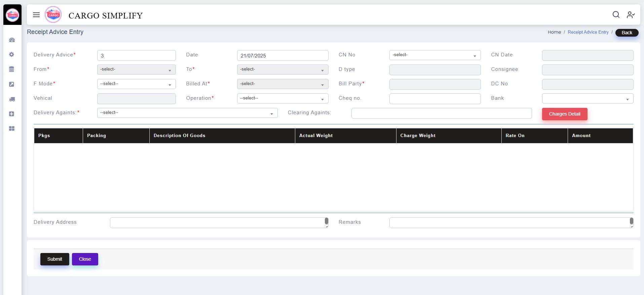
Task: Click the Charges Detail button
Action: tap(564, 114)
